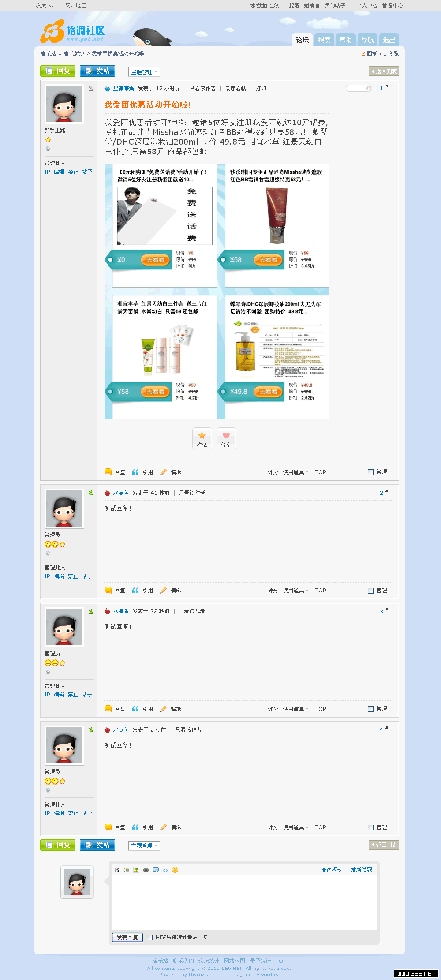
Task: Enable 回帖后跳转到最后一页 checkbox
Action: tap(150, 937)
